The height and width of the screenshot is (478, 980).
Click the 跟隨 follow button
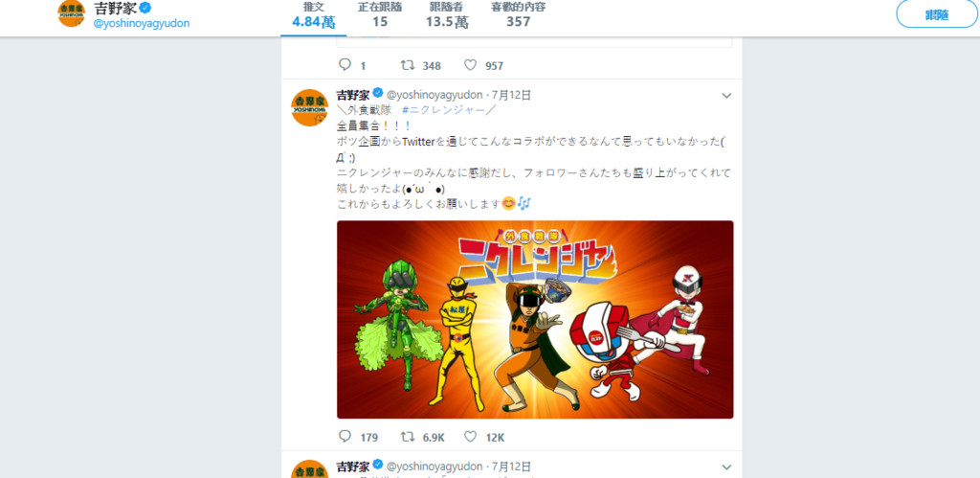pyautogui.click(x=937, y=15)
